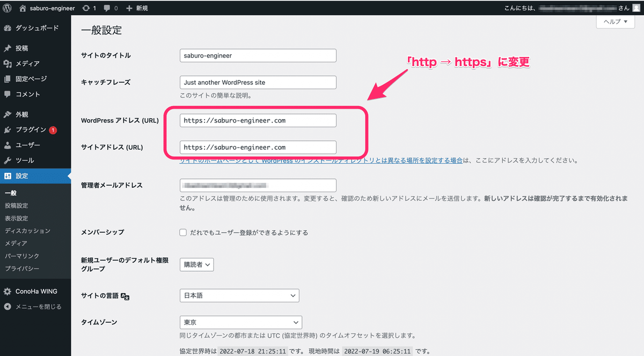Click the plus icon for 新規
Image resolution: width=644 pixels, height=356 pixels.
click(x=129, y=9)
